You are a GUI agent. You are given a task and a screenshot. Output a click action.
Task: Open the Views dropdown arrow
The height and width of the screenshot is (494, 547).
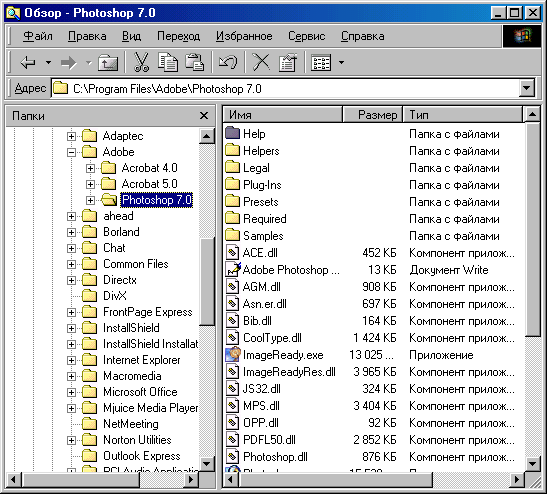pyautogui.click(x=342, y=63)
